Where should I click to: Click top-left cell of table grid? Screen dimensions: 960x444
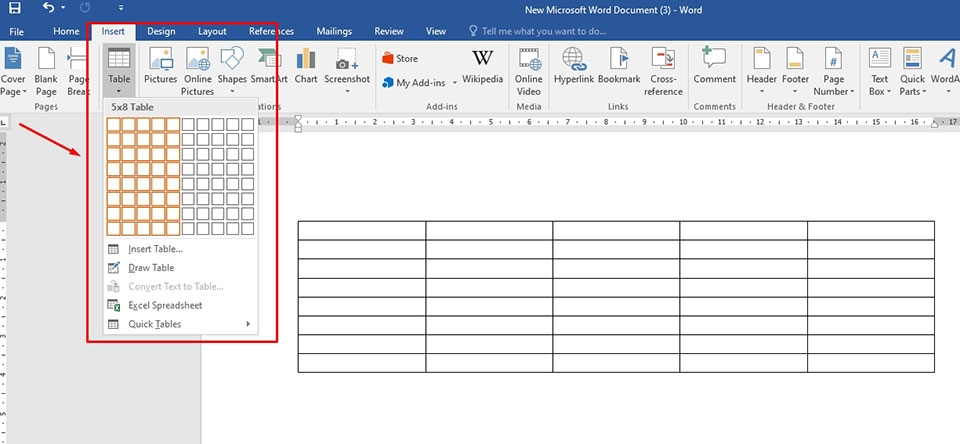113,125
